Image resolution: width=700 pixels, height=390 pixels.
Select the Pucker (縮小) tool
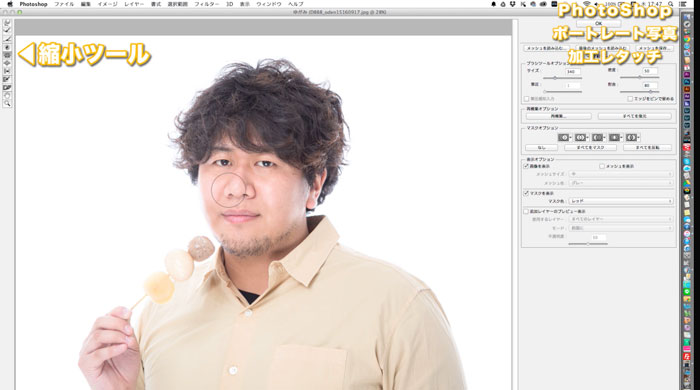coord(7,55)
